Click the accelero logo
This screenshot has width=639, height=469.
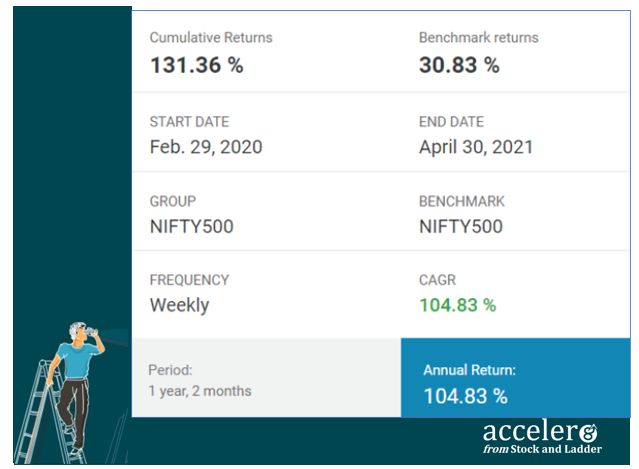pyautogui.click(x=542, y=438)
